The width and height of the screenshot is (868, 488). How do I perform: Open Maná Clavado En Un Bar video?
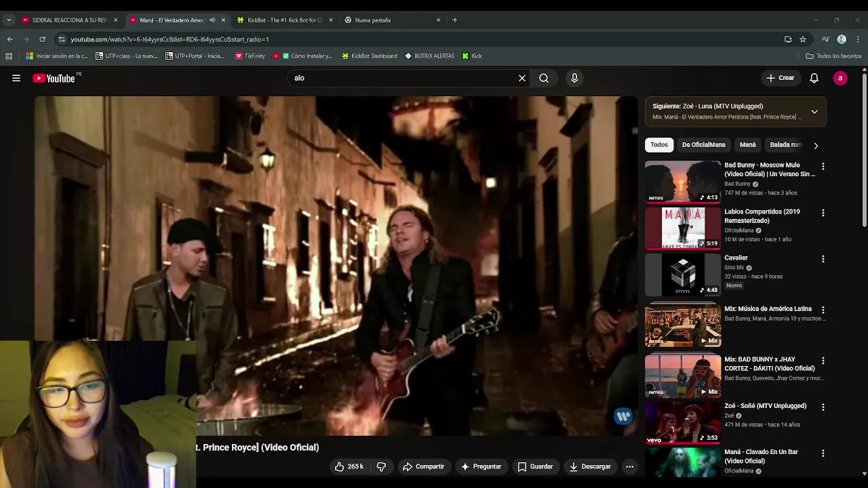coord(761,456)
